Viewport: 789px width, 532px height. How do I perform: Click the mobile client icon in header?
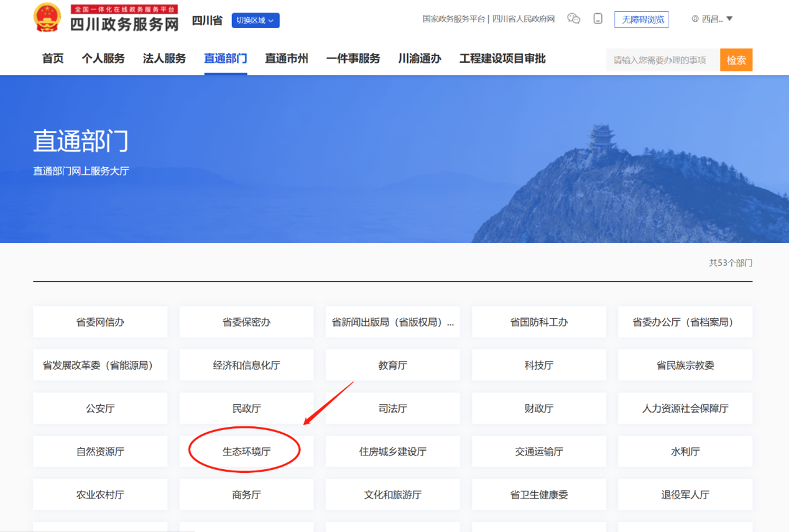tap(598, 19)
